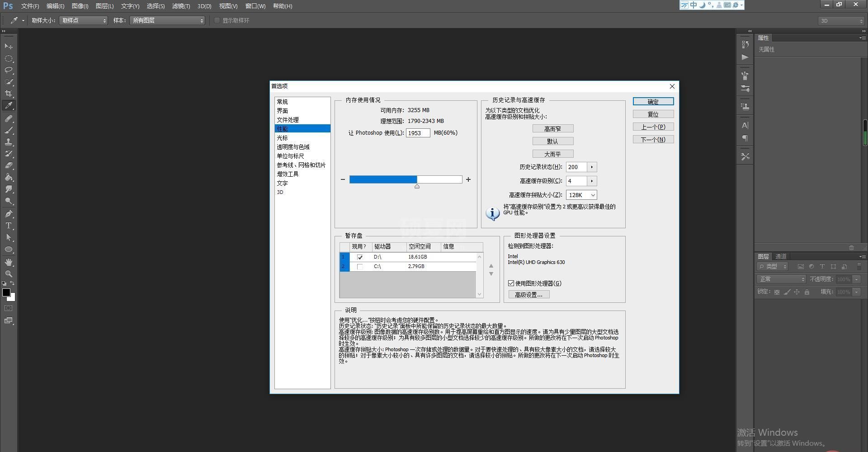Change screen mode icon in toolbox

pos(9,320)
